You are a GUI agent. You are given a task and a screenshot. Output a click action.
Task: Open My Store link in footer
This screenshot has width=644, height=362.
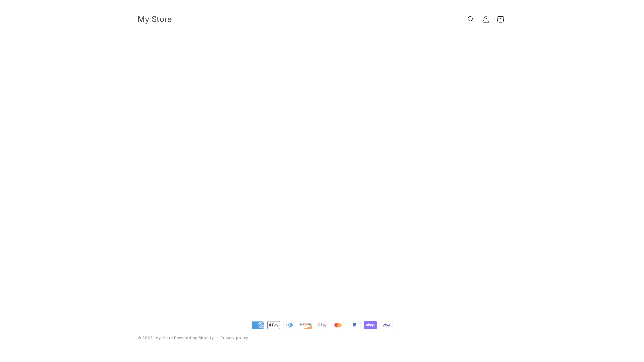pyautogui.click(x=164, y=338)
